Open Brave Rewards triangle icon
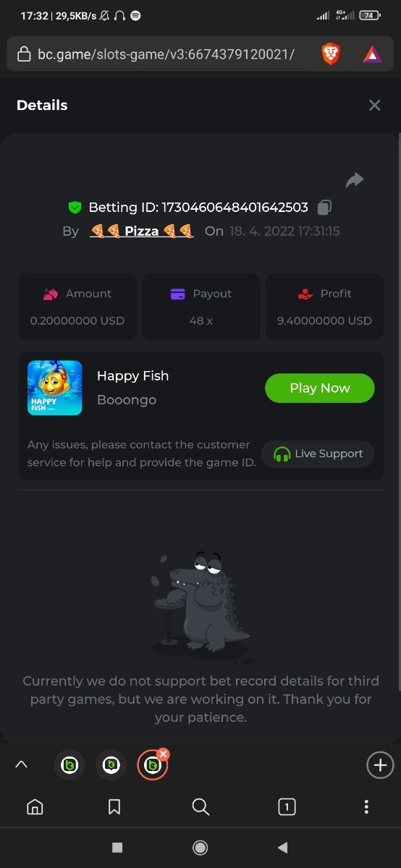This screenshot has width=401, height=868. point(373,54)
